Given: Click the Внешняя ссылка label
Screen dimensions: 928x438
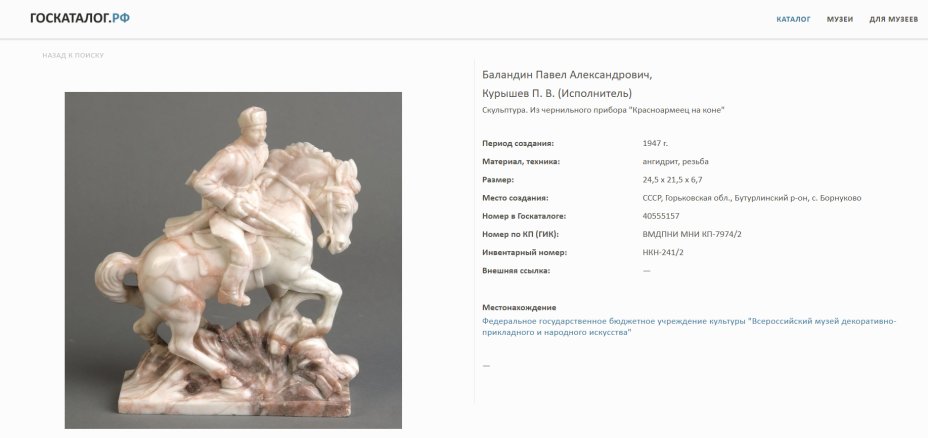Looking at the screenshot, I should 516,271.
